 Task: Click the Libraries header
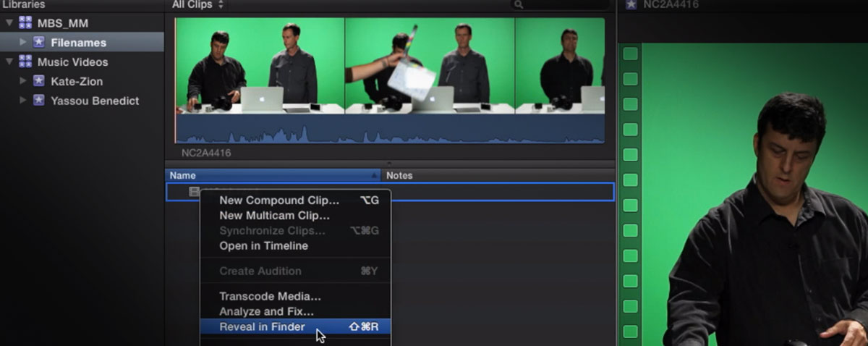22,4
